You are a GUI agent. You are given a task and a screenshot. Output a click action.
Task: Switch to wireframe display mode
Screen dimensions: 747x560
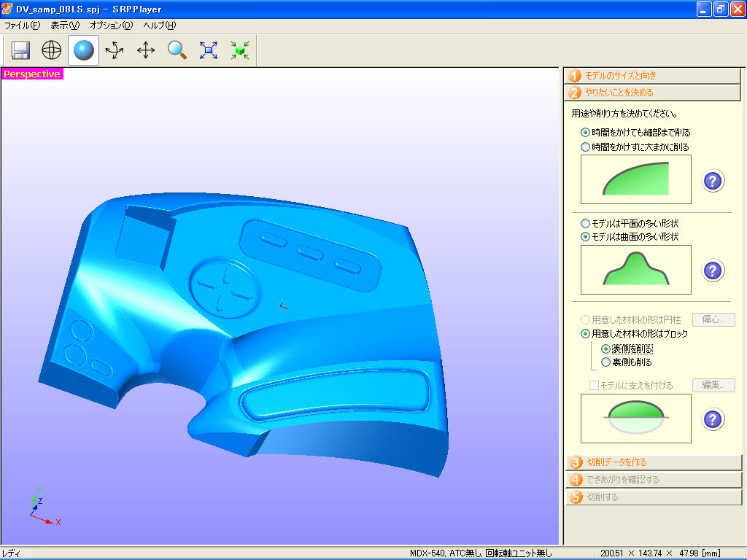[x=50, y=50]
